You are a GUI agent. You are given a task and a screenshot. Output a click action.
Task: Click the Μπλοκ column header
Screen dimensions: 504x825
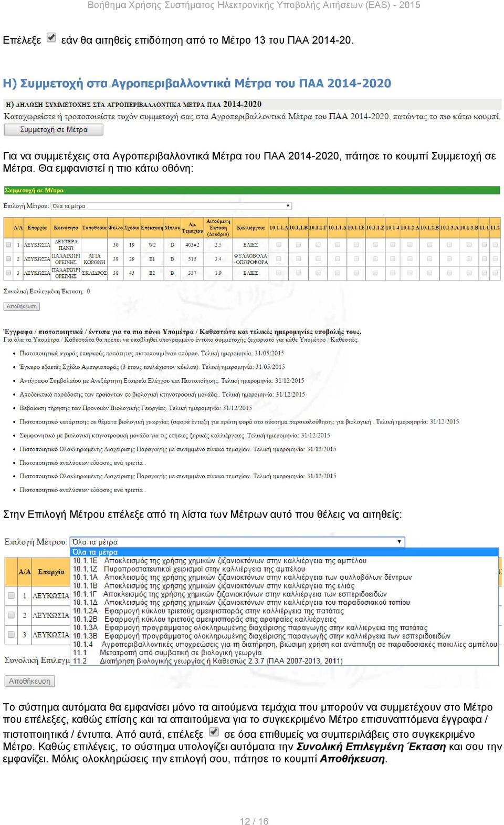pyautogui.click(x=172, y=228)
